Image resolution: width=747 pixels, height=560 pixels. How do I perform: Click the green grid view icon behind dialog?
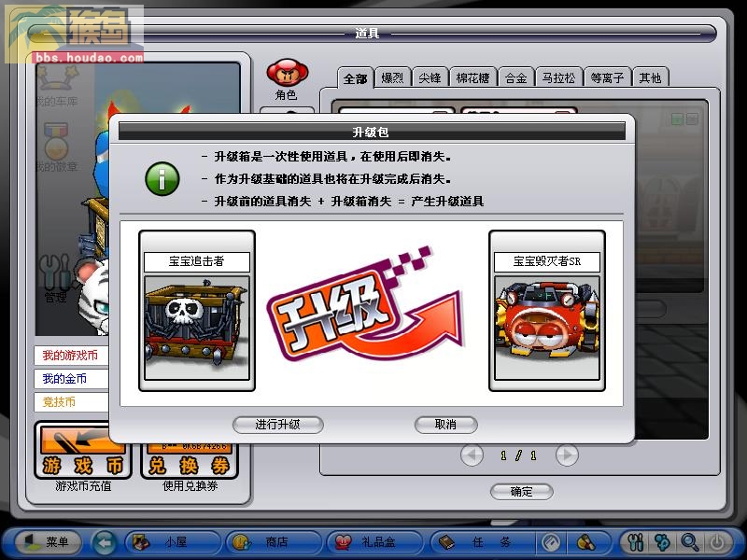(x=677, y=119)
